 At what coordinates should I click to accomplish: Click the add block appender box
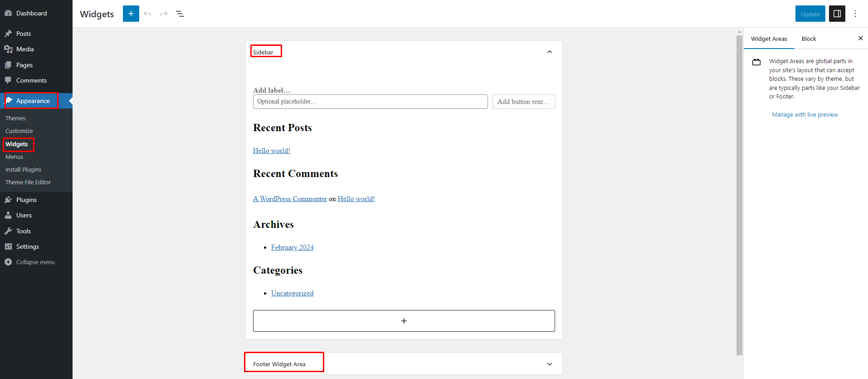(x=404, y=321)
